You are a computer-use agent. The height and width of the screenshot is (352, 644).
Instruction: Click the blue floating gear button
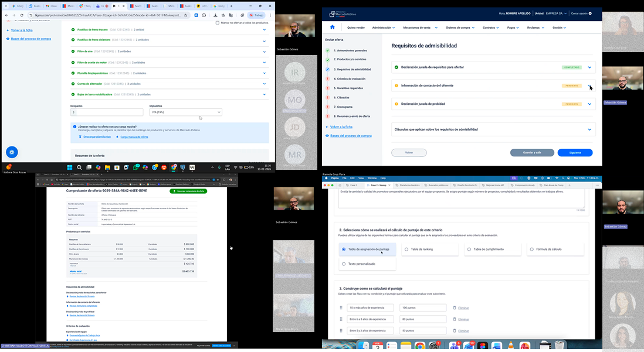click(12, 152)
